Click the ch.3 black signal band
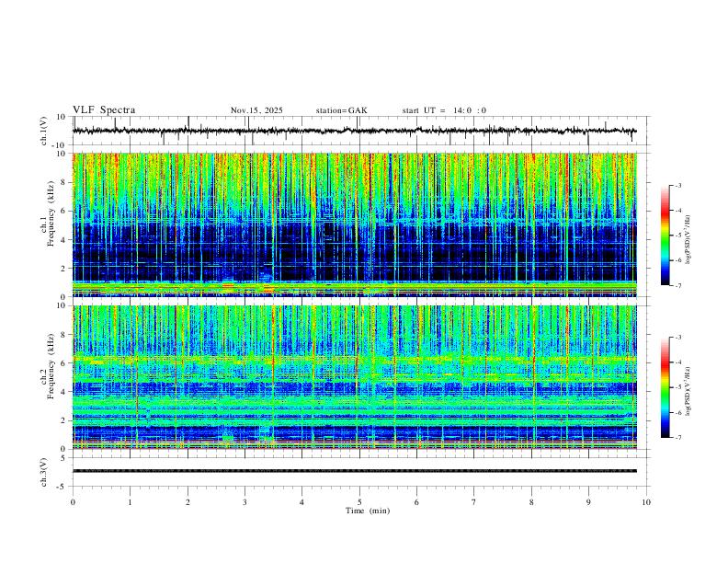The image size is (728, 563). point(355,471)
